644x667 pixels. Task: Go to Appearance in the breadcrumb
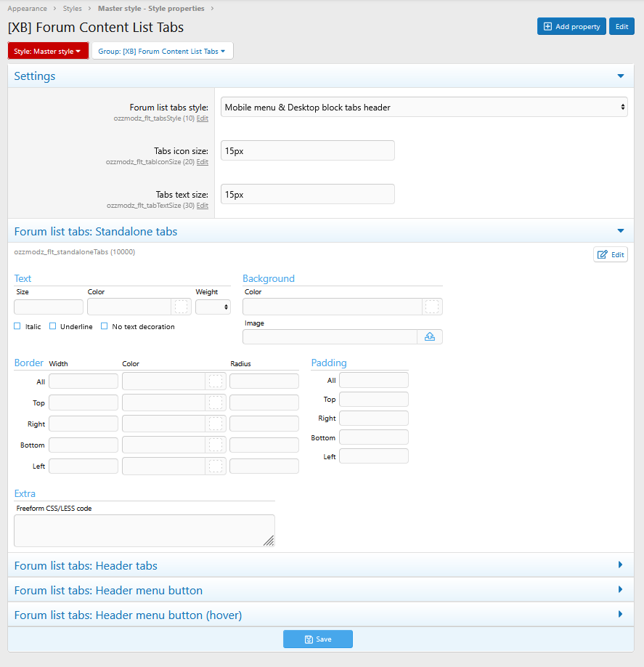[x=28, y=9]
